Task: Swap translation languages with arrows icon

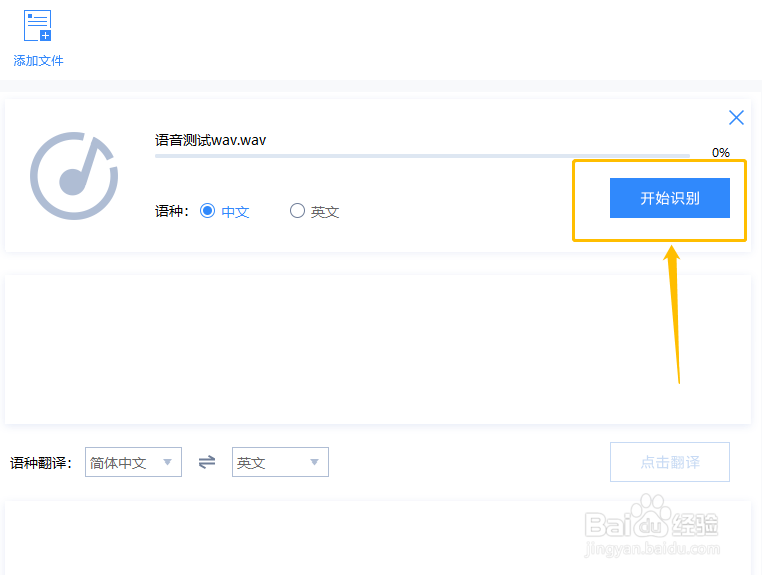Action: [207, 462]
